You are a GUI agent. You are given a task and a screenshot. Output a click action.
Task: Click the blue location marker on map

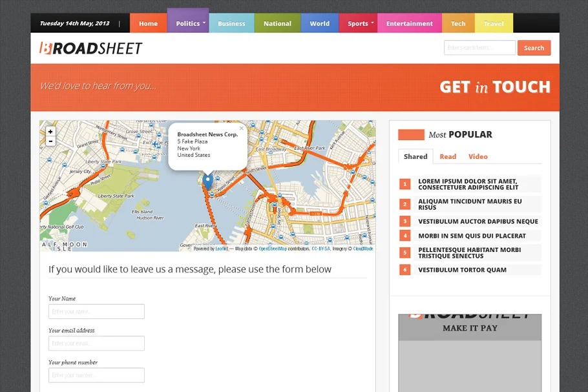tap(207, 181)
